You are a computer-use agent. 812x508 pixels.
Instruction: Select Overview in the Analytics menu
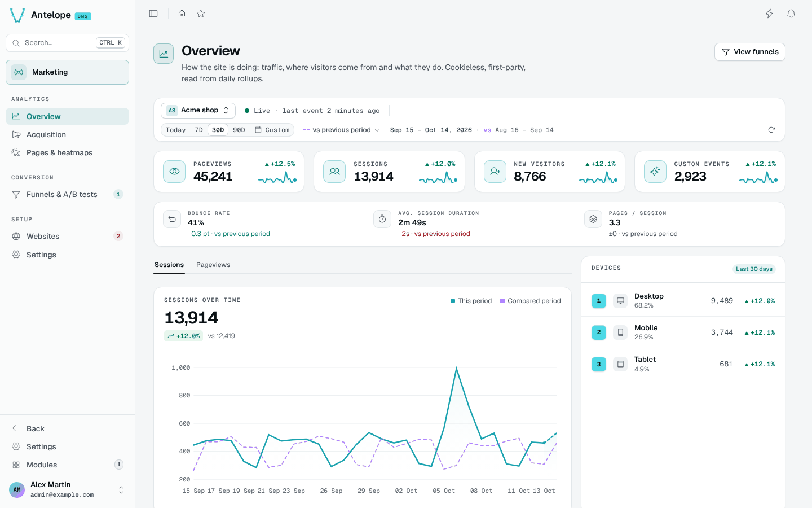point(67,116)
